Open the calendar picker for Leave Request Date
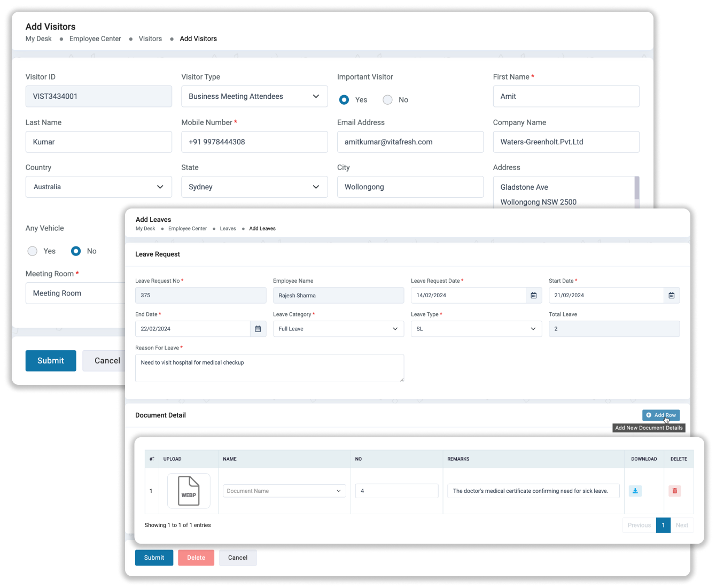716x588 pixels. [533, 295]
